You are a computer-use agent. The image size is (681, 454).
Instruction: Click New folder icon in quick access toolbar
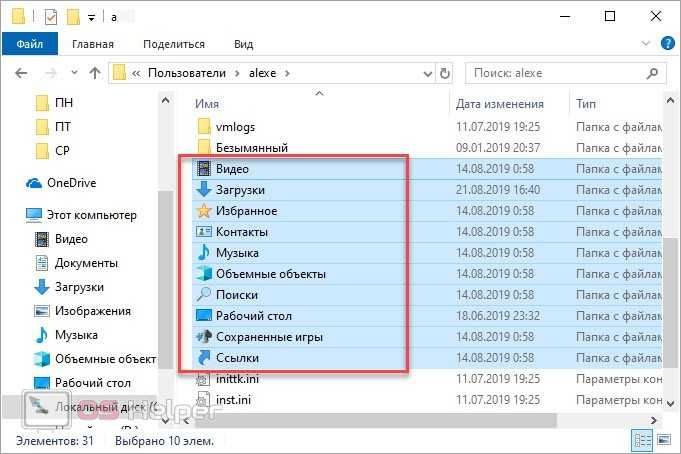point(73,17)
